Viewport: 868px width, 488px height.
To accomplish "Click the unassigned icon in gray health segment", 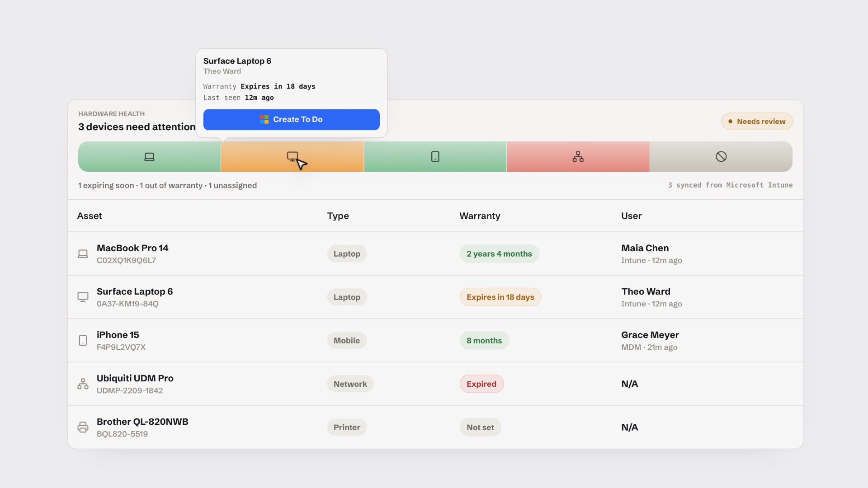I will click(721, 157).
